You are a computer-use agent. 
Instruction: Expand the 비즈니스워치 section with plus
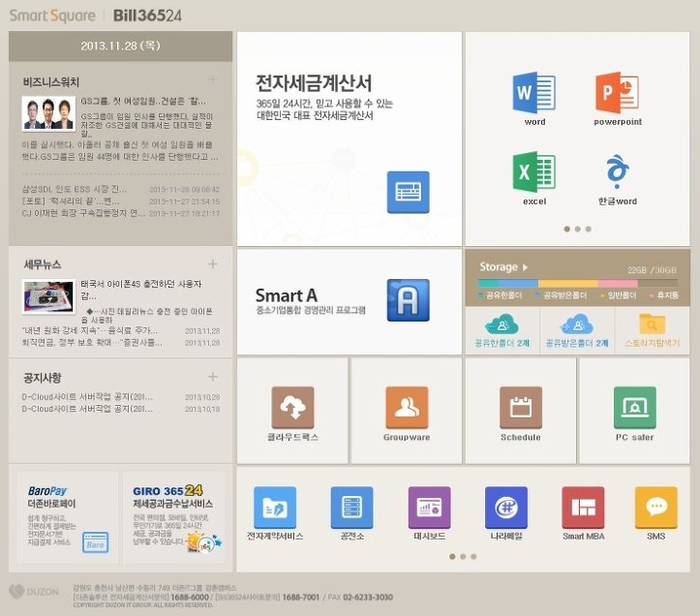click(213, 79)
